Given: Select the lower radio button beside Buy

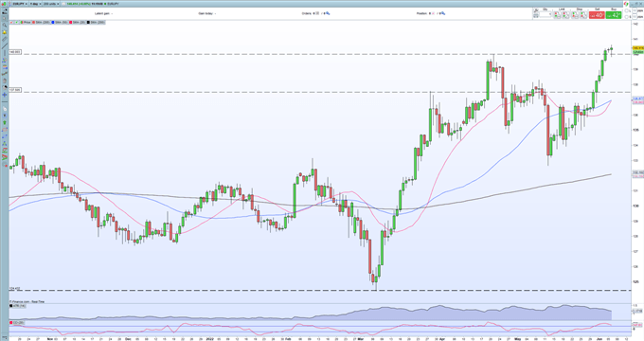Looking at the screenshot, I should pyautogui.click(x=627, y=17).
